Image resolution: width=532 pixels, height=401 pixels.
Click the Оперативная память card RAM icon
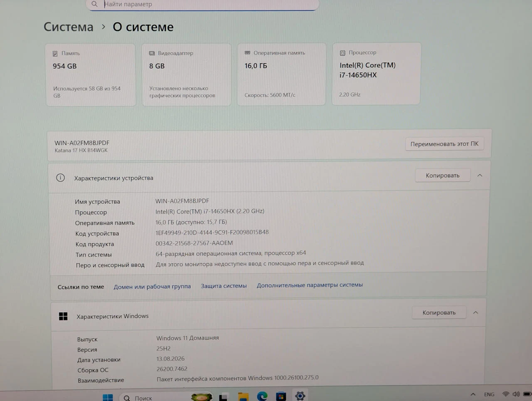(x=247, y=53)
